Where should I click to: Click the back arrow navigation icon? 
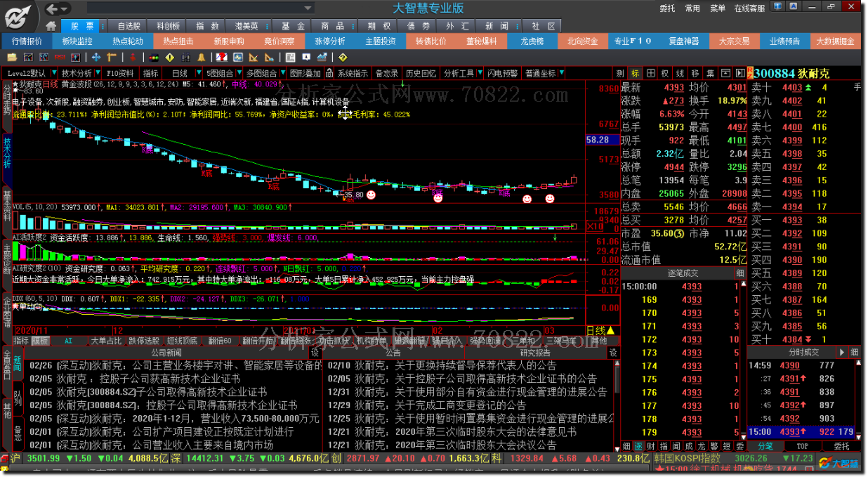click(x=53, y=8)
